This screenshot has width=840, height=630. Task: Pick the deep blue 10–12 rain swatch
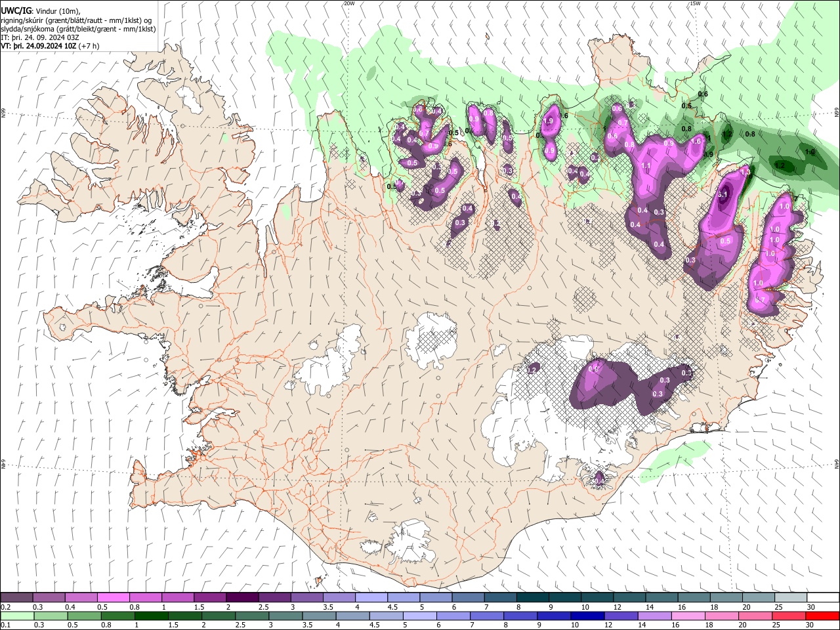point(587,616)
